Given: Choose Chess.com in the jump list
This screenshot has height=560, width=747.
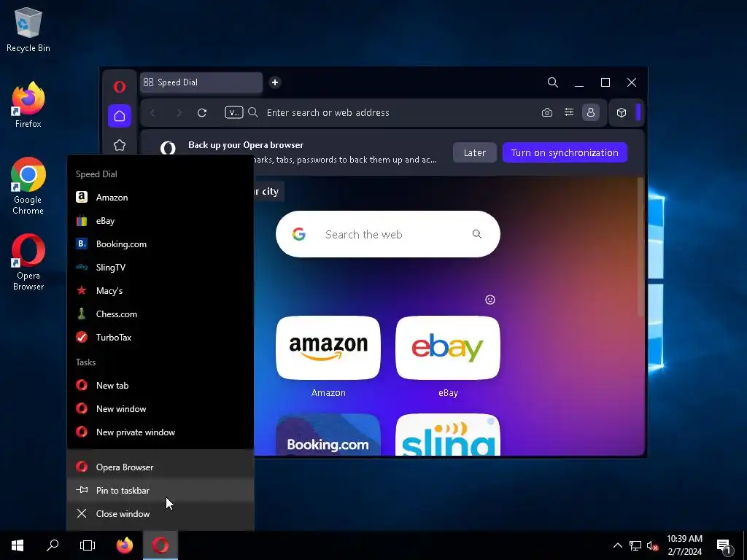Looking at the screenshot, I should click(x=160, y=314).
